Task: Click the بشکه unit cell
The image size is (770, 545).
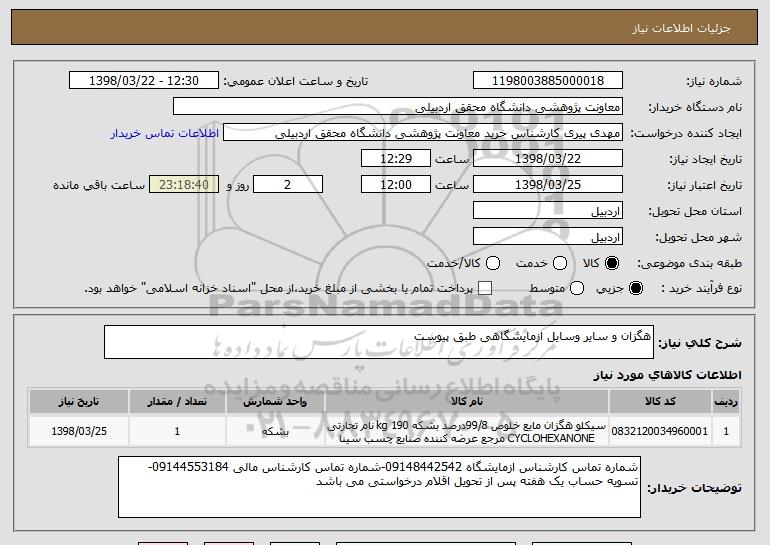Action: coord(275,431)
